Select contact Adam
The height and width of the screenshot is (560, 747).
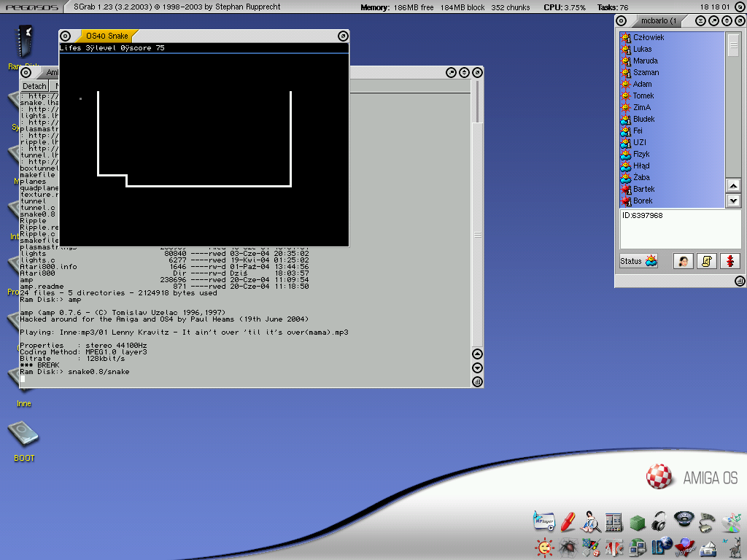tap(672, 85)
